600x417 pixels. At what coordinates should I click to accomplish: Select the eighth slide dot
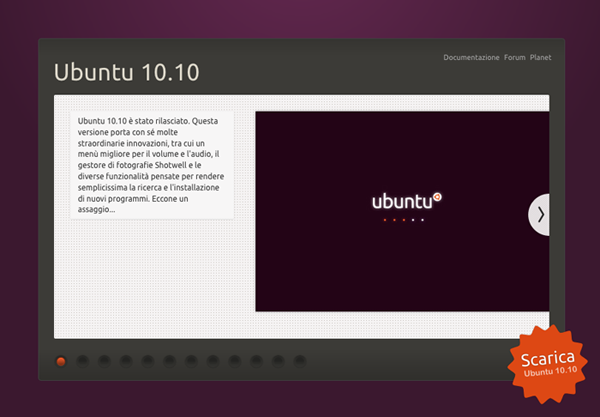213,361
